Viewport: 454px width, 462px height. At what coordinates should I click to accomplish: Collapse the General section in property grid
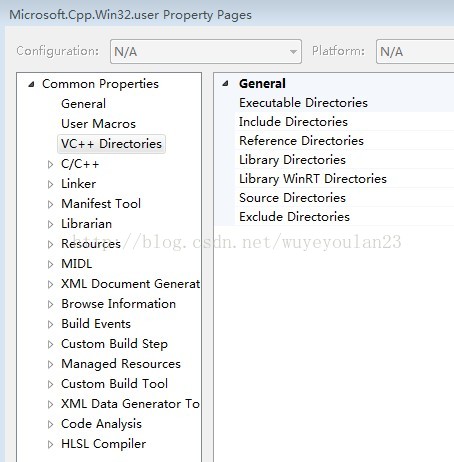pos(226,84)
